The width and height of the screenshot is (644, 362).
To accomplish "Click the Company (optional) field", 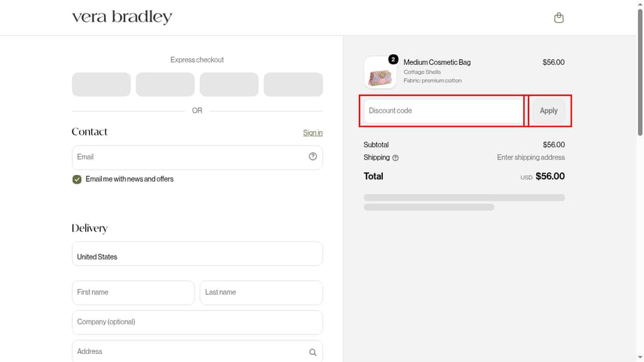I will pos(197,322).
